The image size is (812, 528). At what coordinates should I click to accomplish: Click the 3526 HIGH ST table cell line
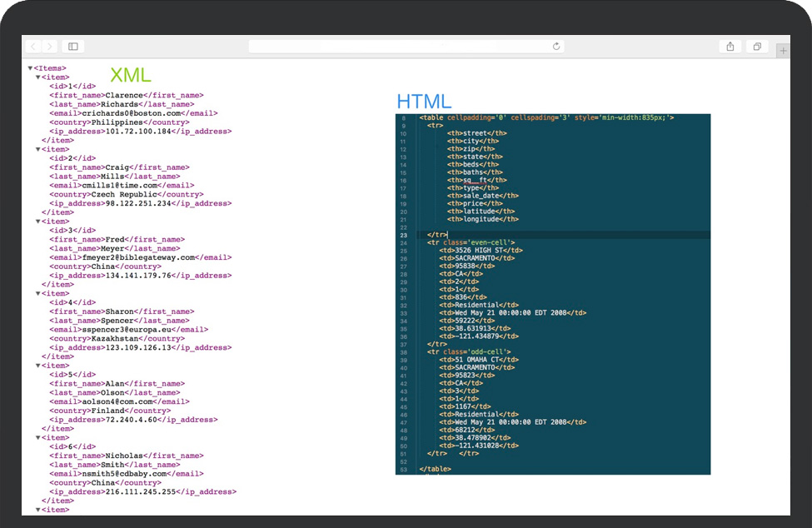[481, 250]
